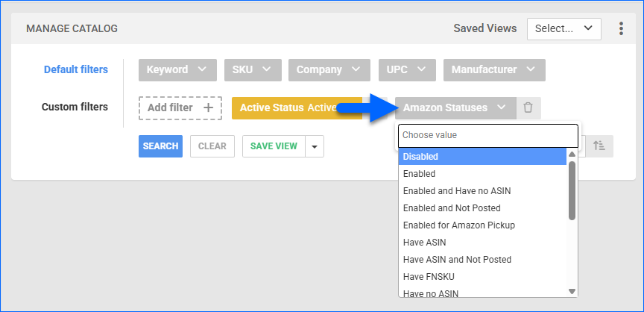Expand the Keyword filter dropdown
Screen dimensions: 644x312
177,69
